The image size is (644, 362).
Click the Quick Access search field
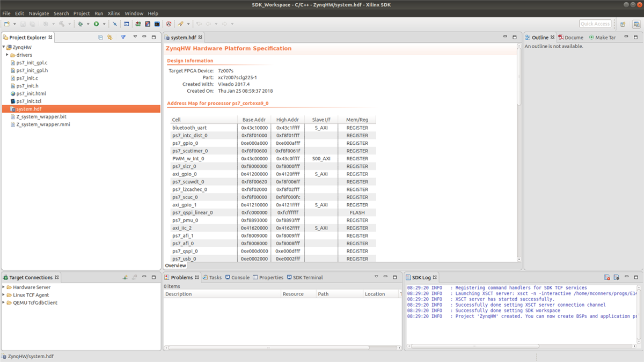tap(595, 24)
